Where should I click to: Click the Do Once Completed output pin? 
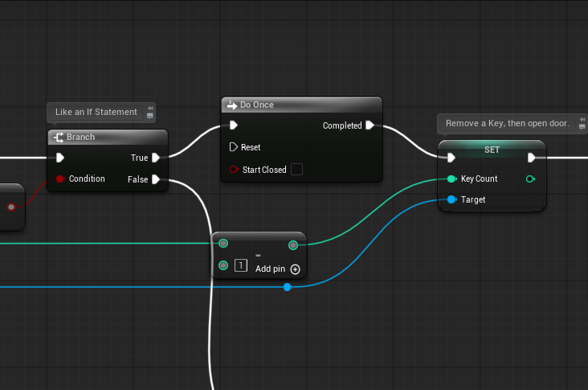pos(370,125)
